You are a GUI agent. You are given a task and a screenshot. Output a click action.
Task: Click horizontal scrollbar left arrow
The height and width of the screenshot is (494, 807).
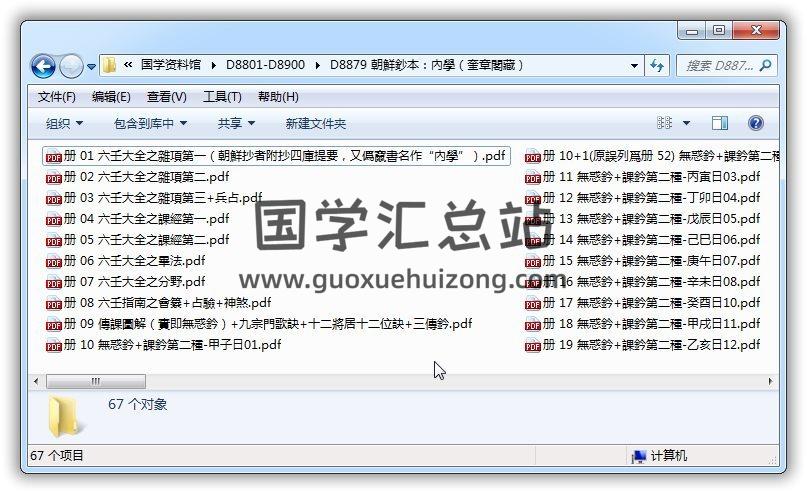pyautogui.click(x=36, y=381)
